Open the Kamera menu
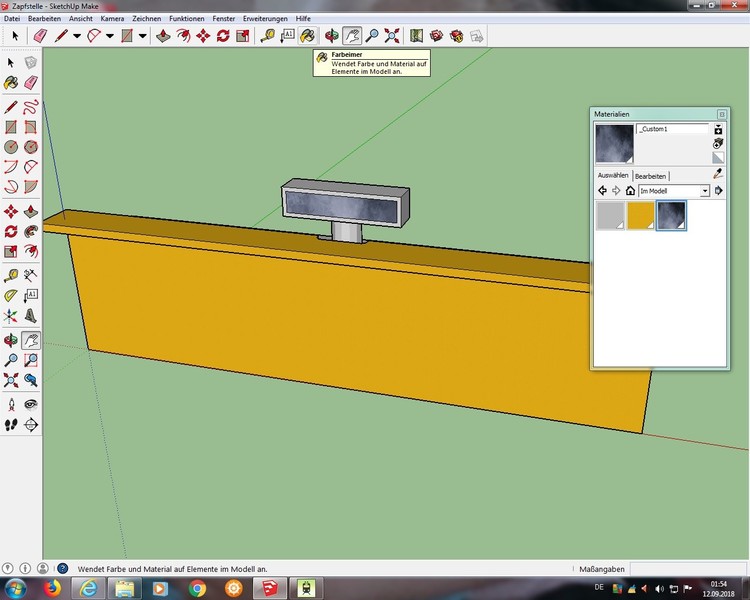750x600 pixels. tap(112, 19)
